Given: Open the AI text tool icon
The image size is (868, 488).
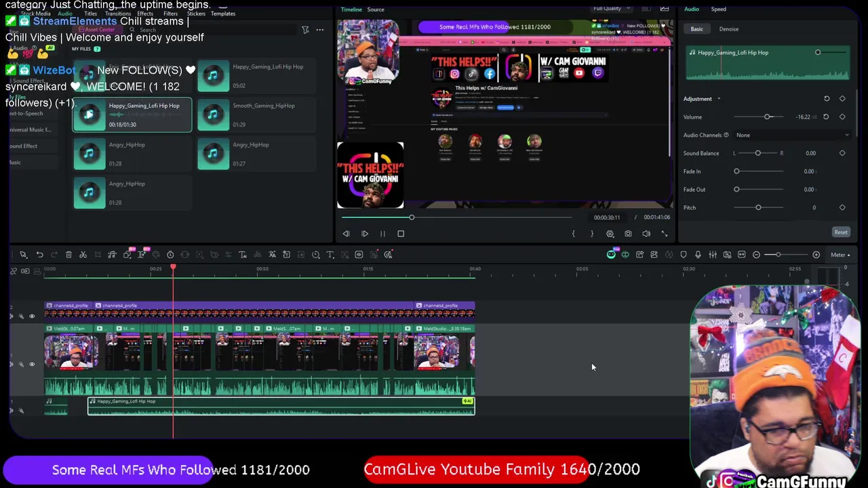Looking at the screenshot, I should [x=243, y=255].
